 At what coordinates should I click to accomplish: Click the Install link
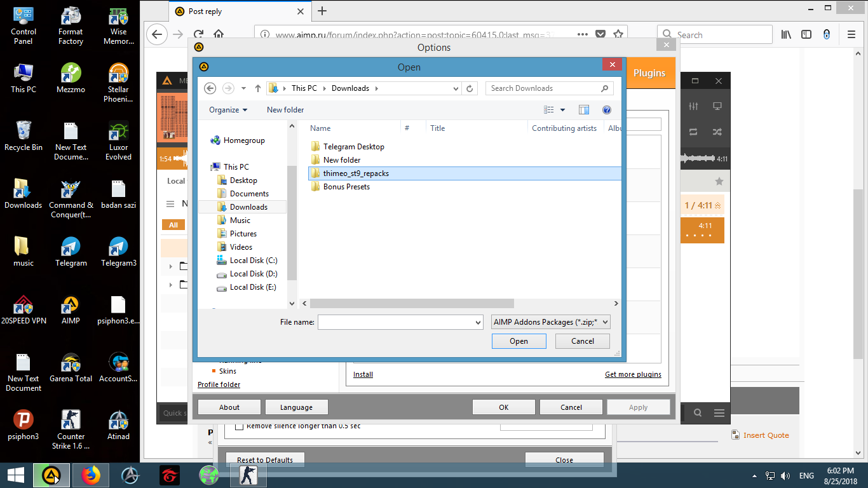(x=363, y=374)
